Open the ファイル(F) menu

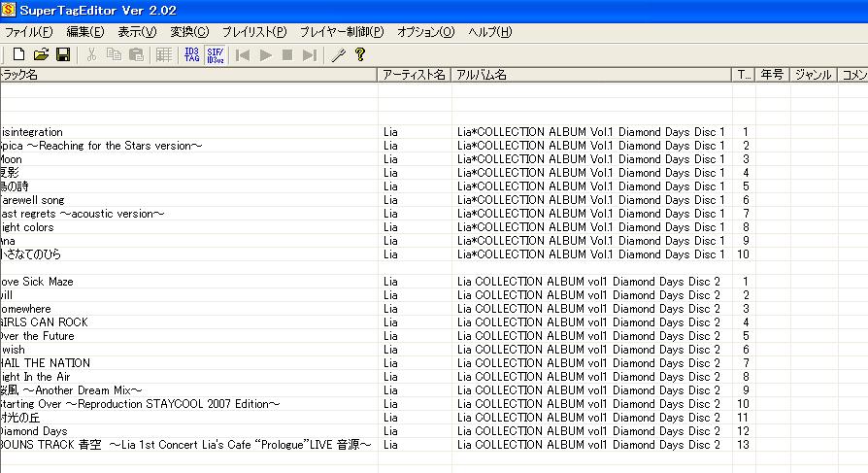[29, 32]
